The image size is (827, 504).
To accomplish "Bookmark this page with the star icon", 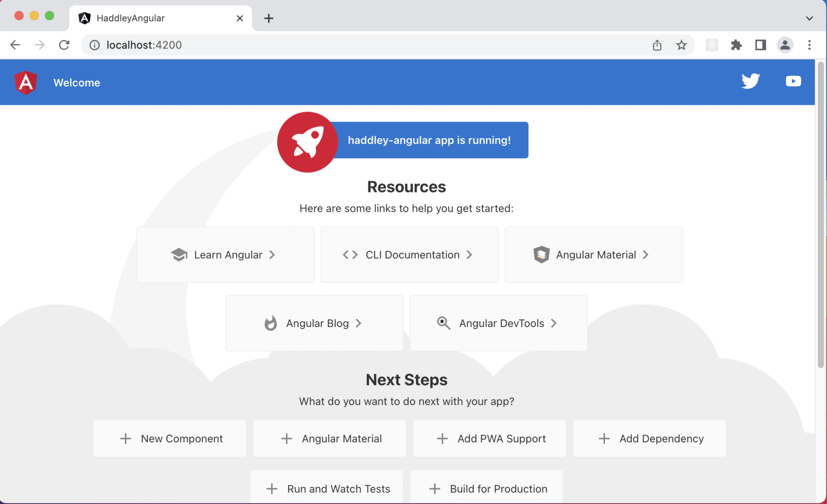I will pyautogui.click(x=681, y=45).
